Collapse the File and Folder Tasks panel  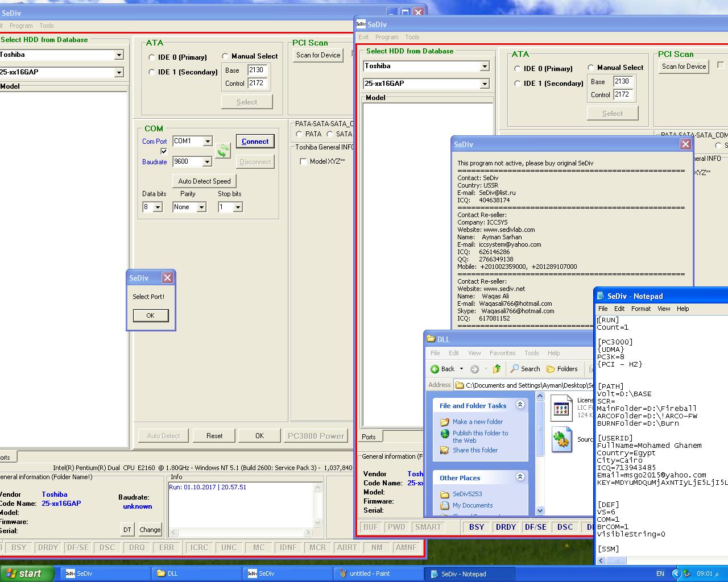pyautogui.click(x=520, y=405)
